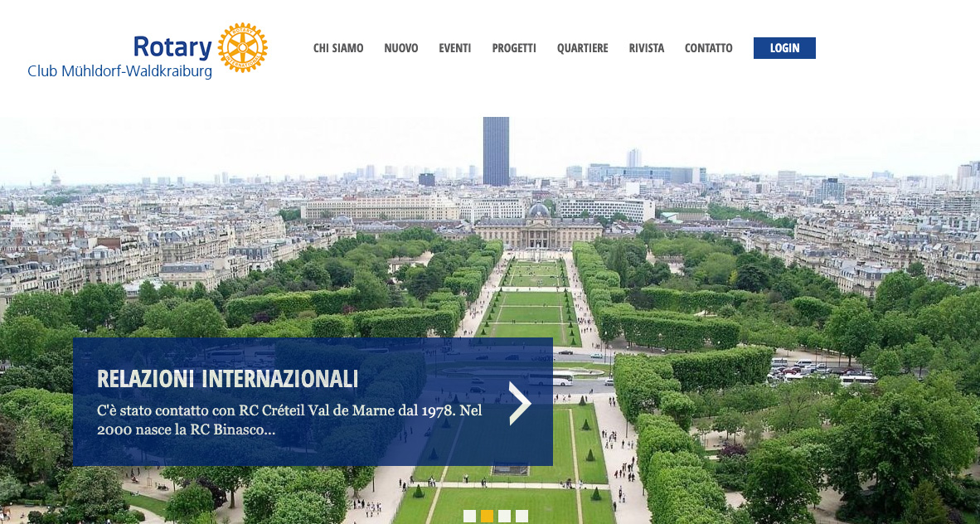980x524 pixels.
Task: Go to the Nuovo section
Action: click(x=401, y=48)
